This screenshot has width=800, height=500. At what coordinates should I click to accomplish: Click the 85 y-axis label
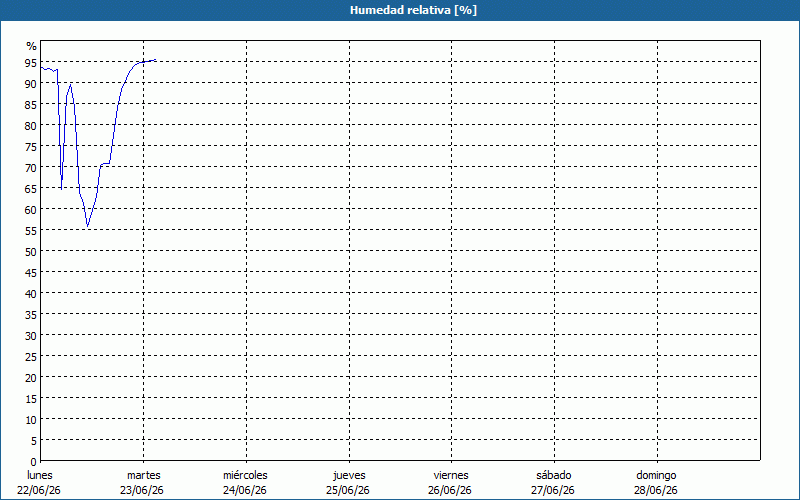[31, 105]
